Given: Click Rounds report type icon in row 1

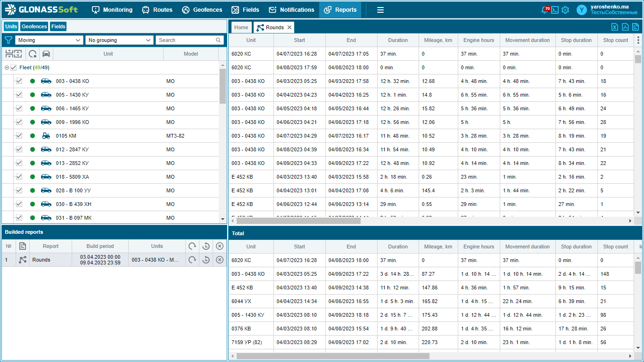Looking at the screenshot, I should [23, 260].
